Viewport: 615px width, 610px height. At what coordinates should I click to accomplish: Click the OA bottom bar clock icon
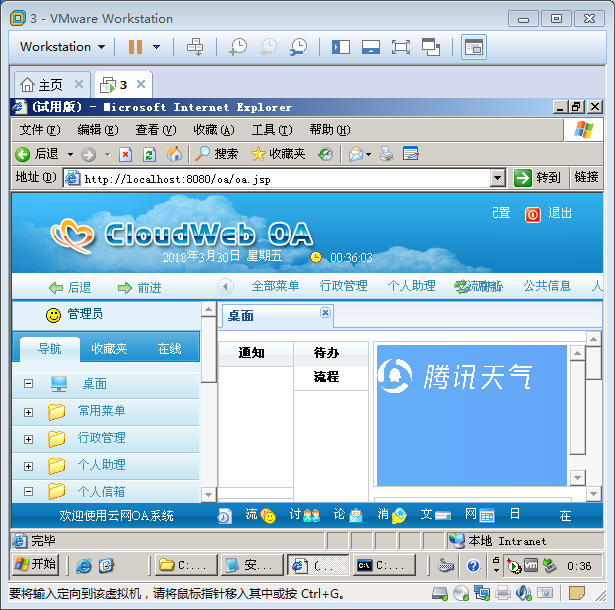[225, 515]
